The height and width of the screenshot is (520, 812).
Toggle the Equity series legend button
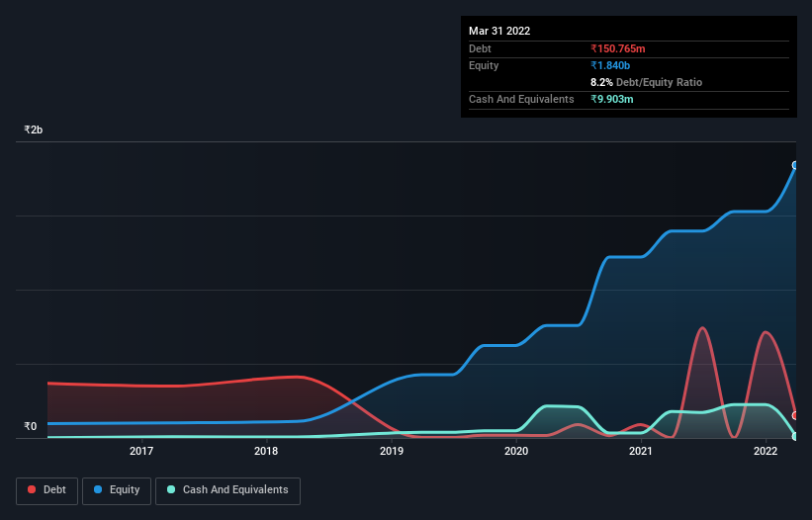(117, 490)
